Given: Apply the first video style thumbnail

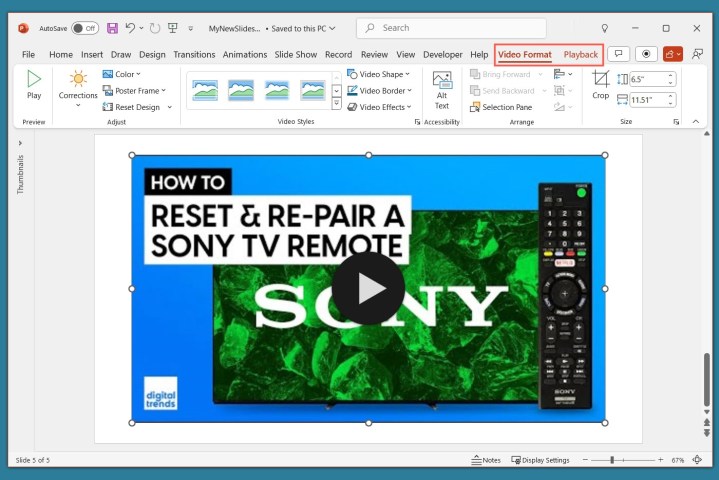Looking at the screenshot, I should pyautogui.click(x=205, y=90).
